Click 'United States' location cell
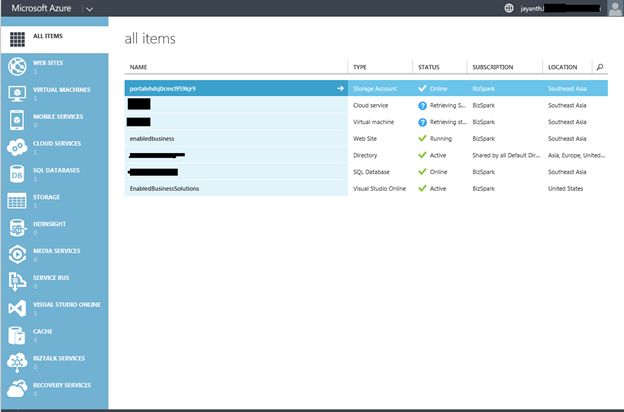 point(565,188)
